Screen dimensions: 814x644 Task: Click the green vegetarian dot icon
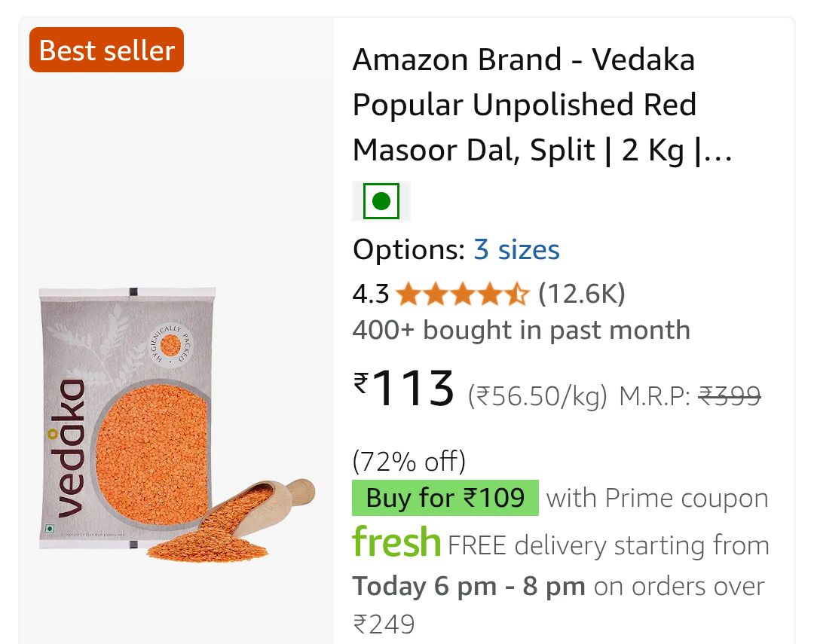(x=381, y=201)
